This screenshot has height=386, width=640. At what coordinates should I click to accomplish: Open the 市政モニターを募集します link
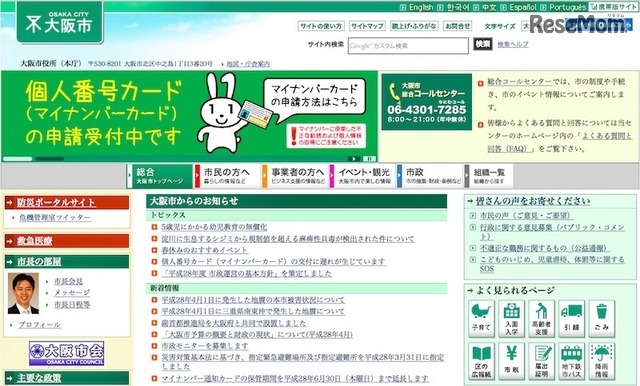205,346
